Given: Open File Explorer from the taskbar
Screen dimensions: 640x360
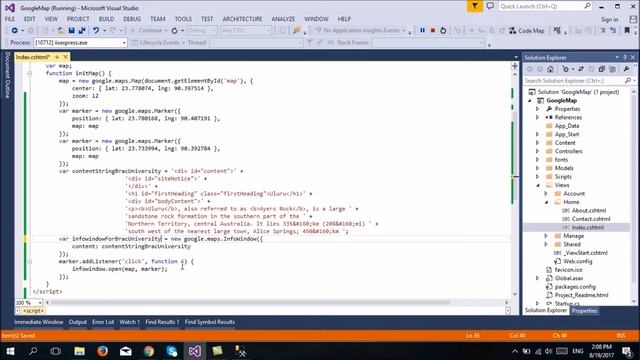Looking at the screenshot, I should 80,351.
